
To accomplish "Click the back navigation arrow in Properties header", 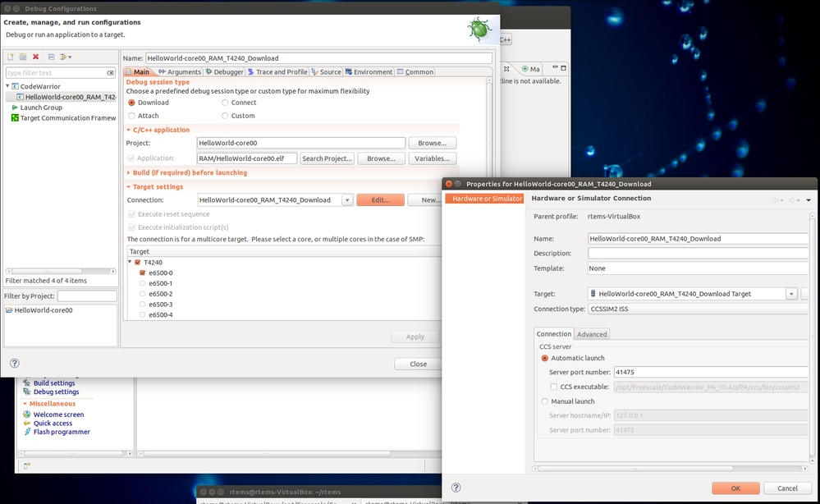I will [777, 200].
